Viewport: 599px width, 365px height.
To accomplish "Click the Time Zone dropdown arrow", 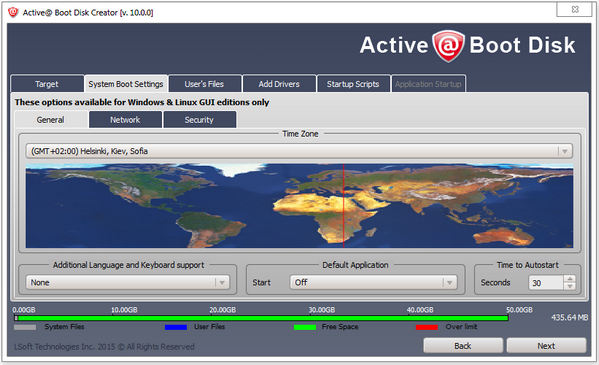I will coord(565,151).
